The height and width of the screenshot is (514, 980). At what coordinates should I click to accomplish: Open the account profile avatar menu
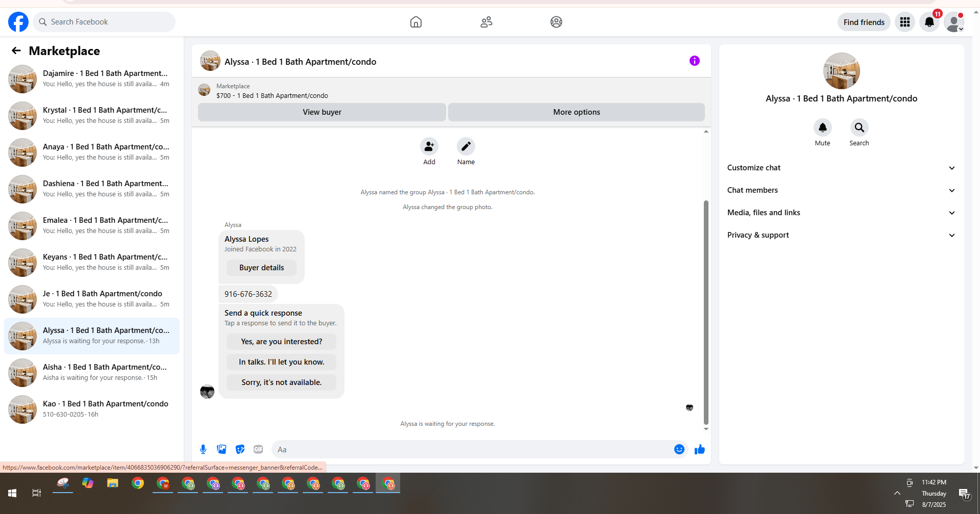[x=954, y=22]
